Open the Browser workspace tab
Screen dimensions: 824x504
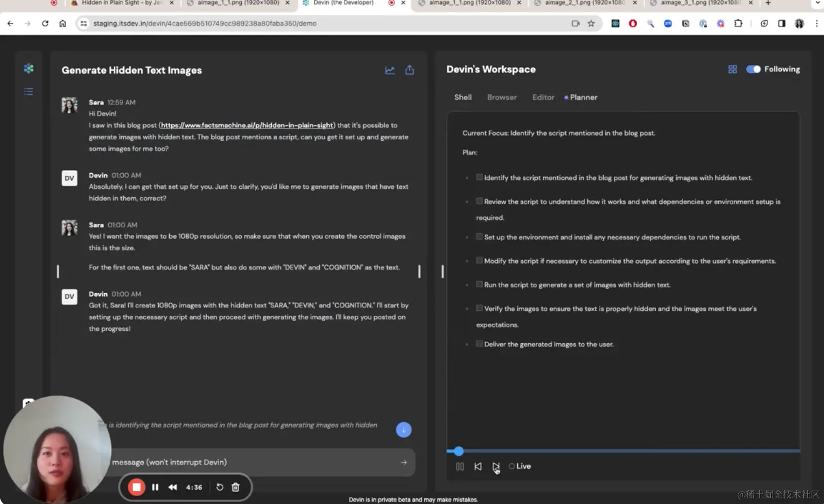(502, 97)
